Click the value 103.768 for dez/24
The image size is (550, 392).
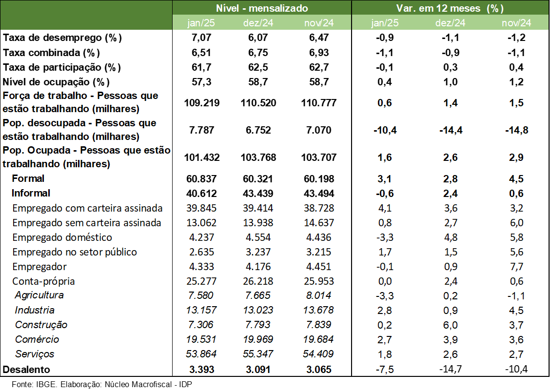click(258, 157)
